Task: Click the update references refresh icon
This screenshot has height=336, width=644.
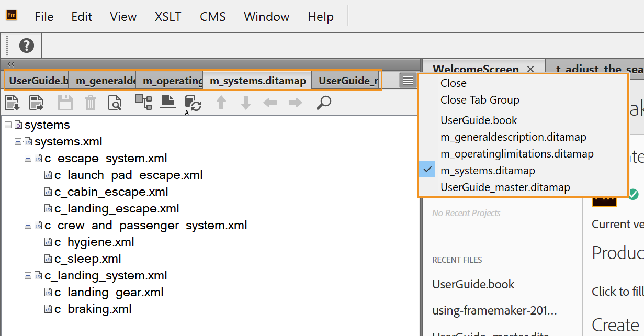Action: (x=193, y=103)
